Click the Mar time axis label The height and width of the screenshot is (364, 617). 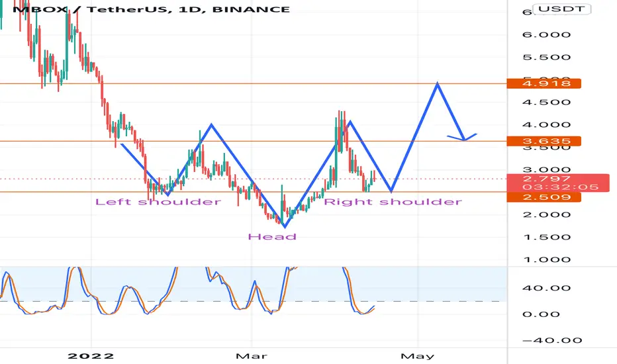tap(252, 356)
